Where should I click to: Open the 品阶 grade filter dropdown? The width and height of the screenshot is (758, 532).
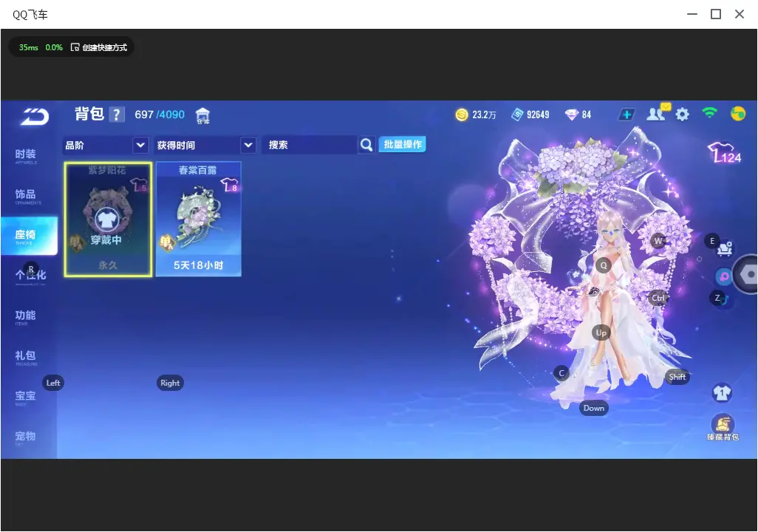click(106, 145)
